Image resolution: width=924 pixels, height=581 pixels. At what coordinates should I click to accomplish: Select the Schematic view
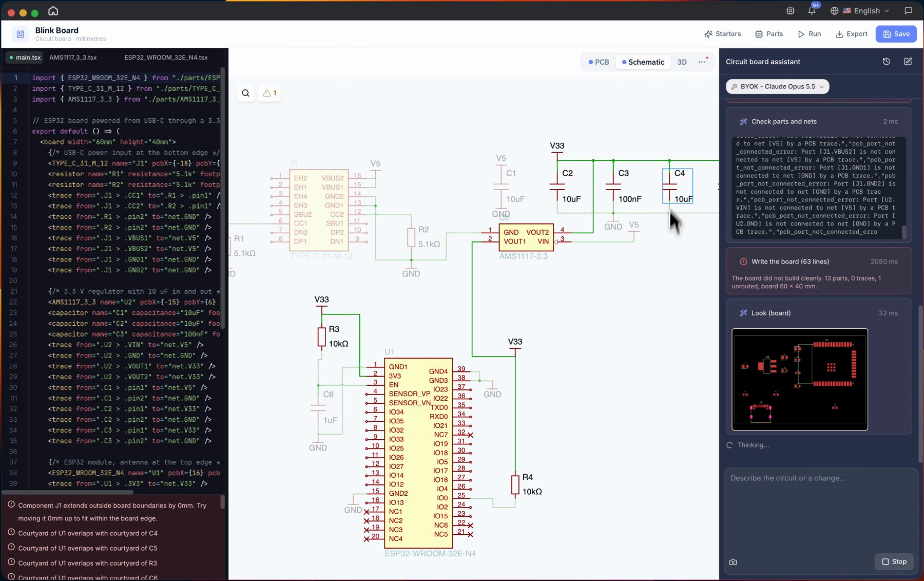(x=643, y=62)
